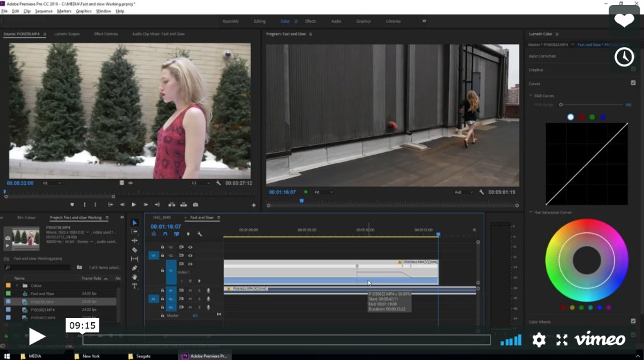Viewport: 644px width, 360px height.
Task: Open the Graphics menu
Action: pos(84,11)
